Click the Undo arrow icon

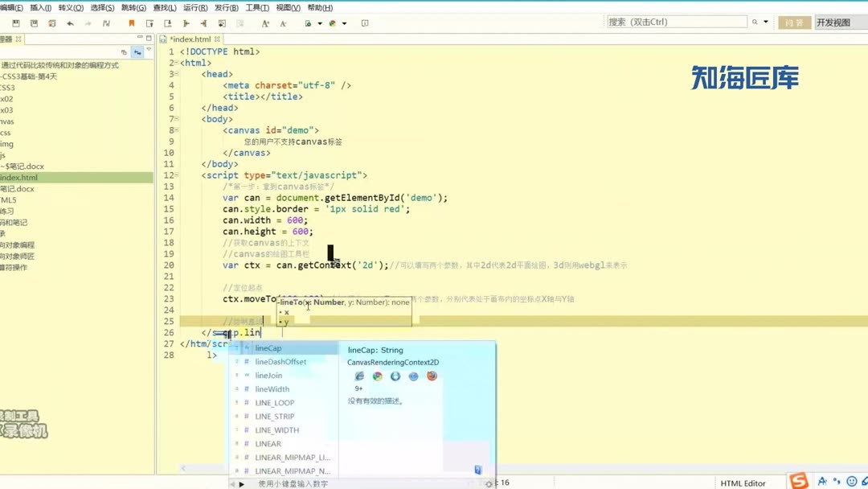tap(69, 23)
